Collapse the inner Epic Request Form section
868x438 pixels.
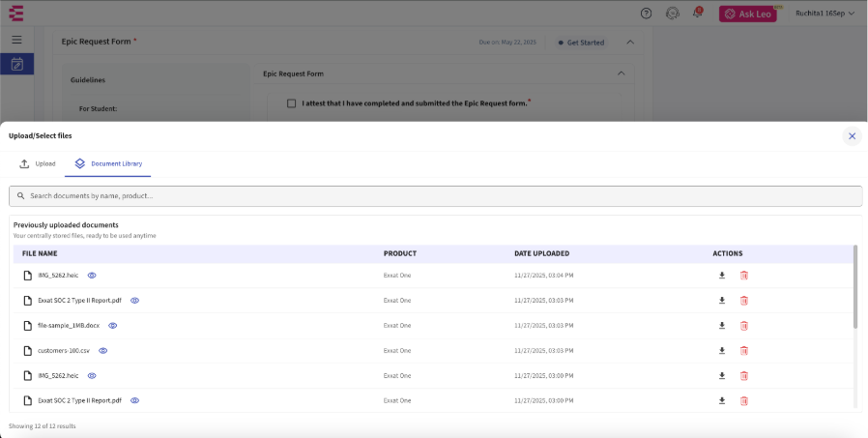(621, 73)
